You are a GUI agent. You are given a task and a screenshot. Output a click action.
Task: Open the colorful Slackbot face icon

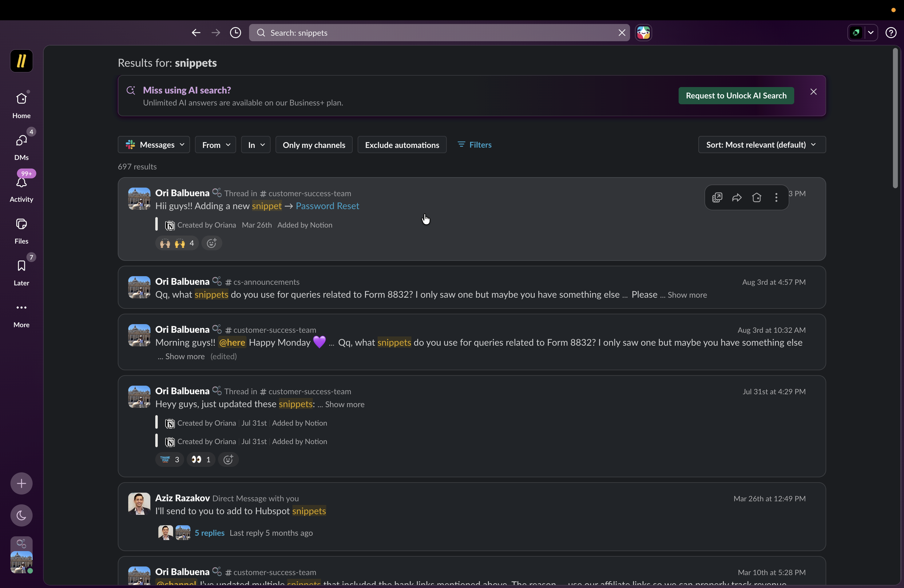point(644,33)
